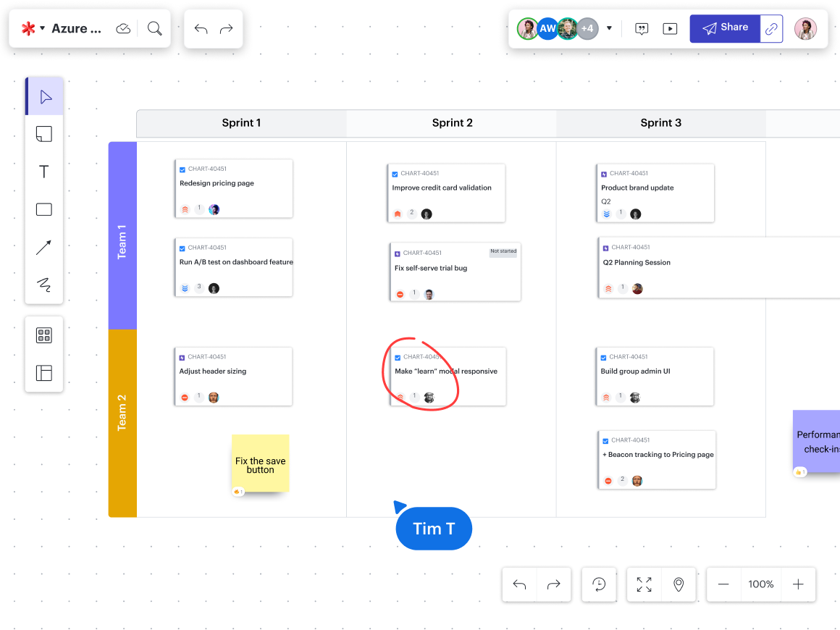Image resolution: width=840 pixels, height=630 pixels.
Task: Click the Share button
Action: pos(725,28)
